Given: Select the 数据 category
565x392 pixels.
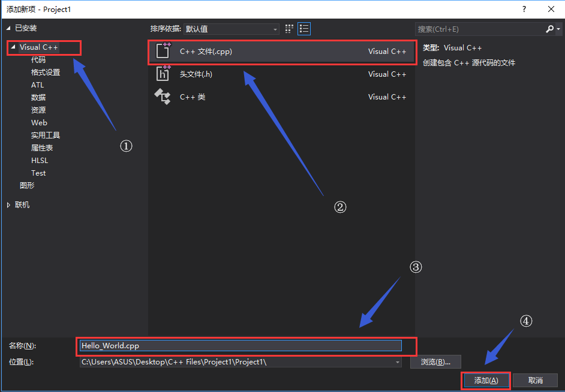Looking at the screenshot, I should point(38,98).
